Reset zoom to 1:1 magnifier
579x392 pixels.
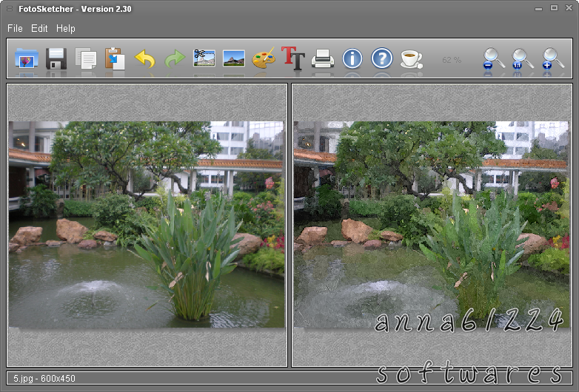(523, 58)
